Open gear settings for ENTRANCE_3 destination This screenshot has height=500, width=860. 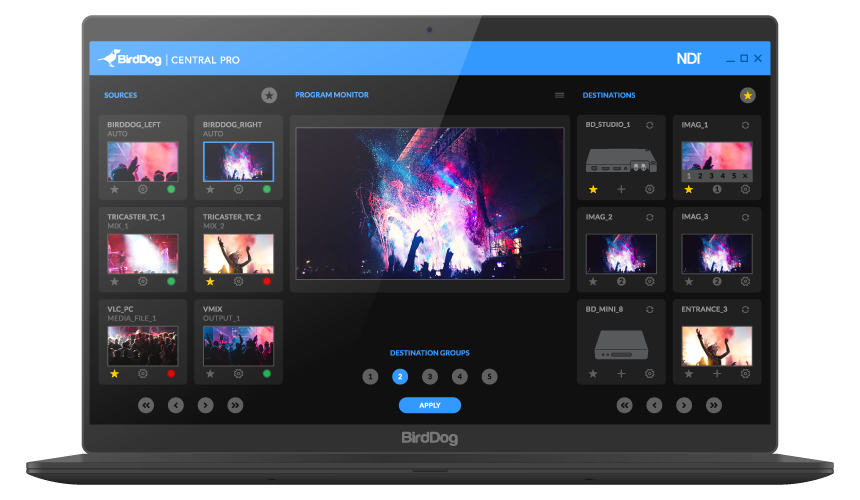pos(746,373)
